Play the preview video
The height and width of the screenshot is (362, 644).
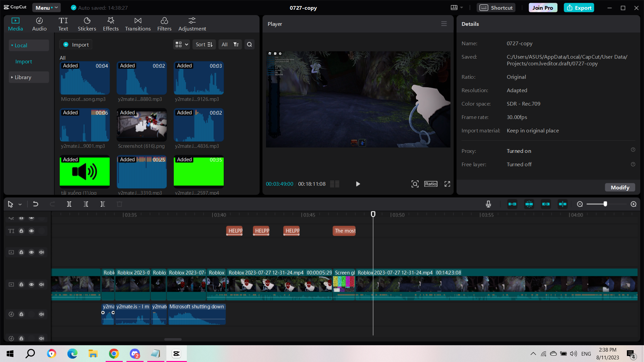(358, 184)
